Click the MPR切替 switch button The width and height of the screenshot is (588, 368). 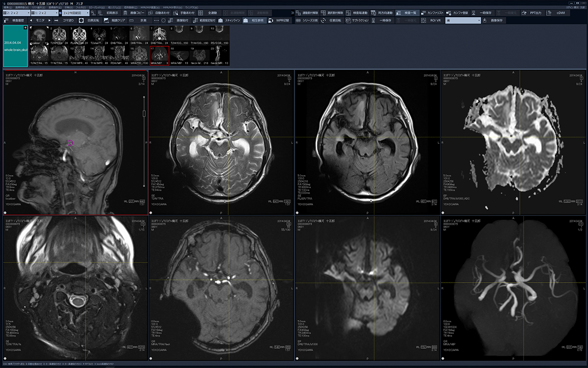281,20
